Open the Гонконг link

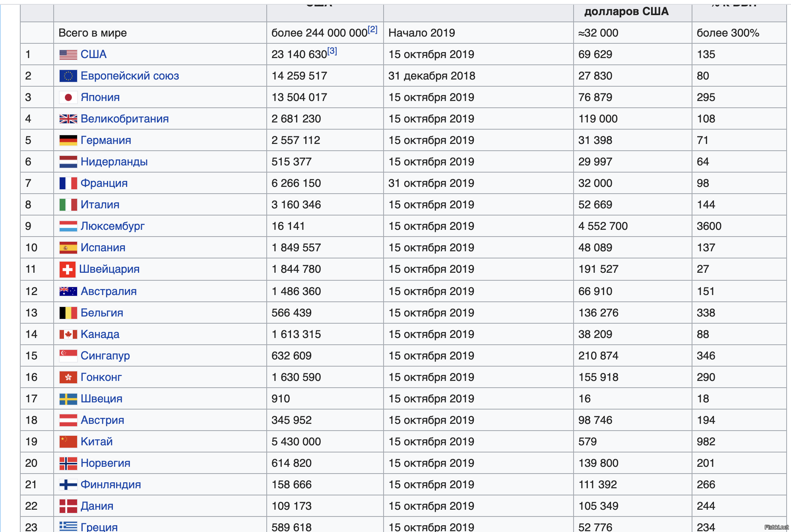coord(101,377)
